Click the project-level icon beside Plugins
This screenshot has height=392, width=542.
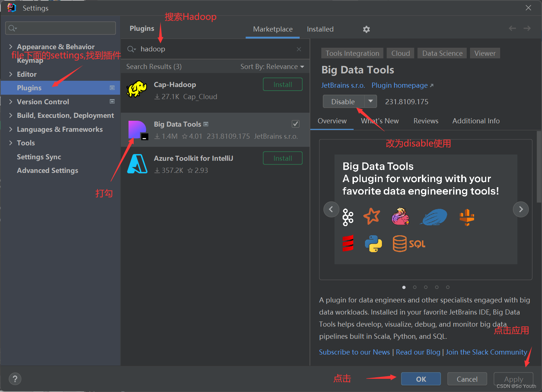tap(112, 88)
